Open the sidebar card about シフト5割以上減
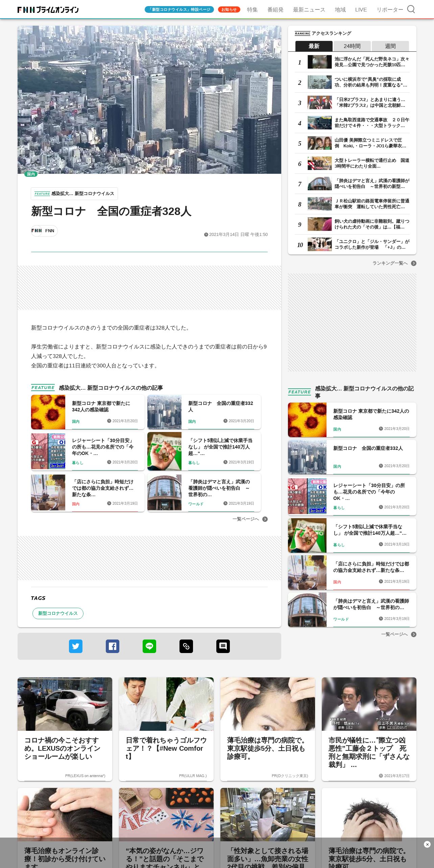 [x=352, y=535]
